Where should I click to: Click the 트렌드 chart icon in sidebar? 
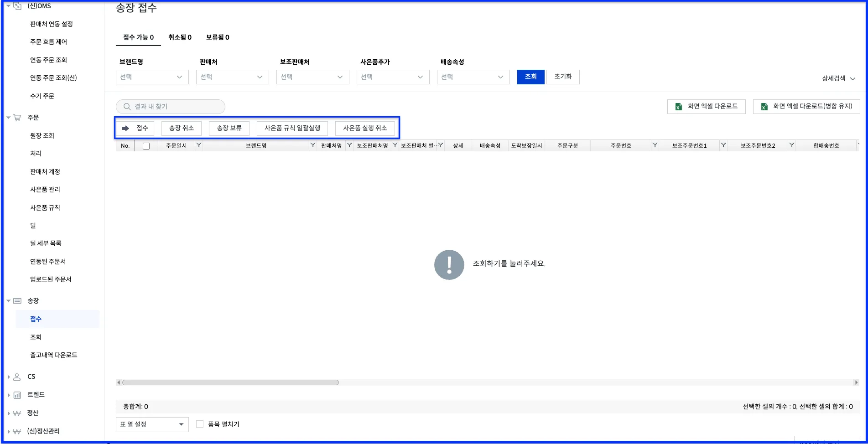[x=17, y=395]
